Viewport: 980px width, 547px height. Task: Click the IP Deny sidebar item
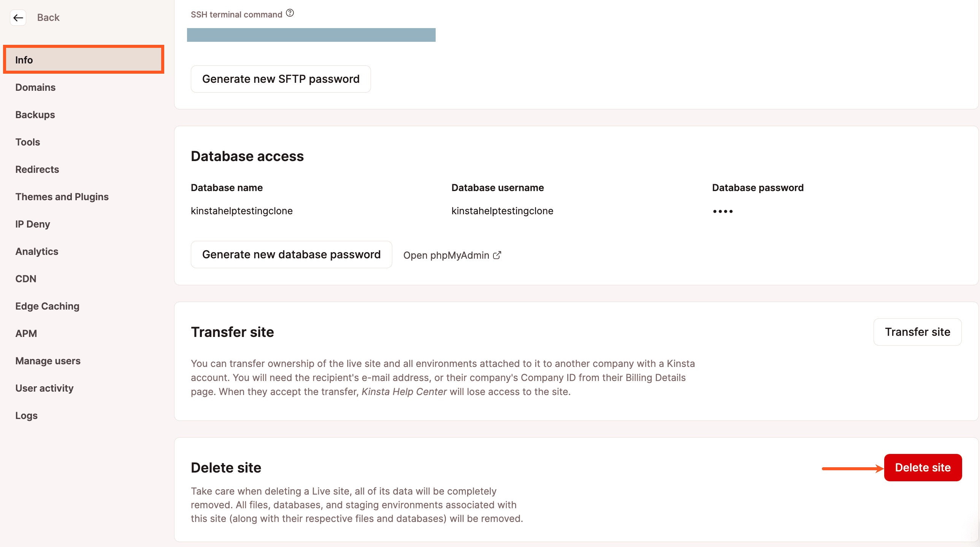coord(32,223)
